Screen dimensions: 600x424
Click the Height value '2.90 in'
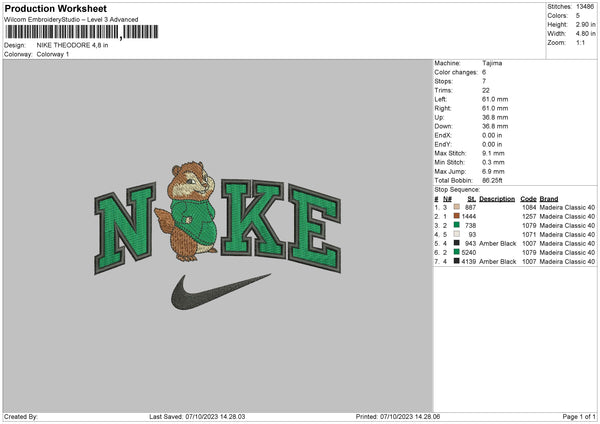[585, 24]
